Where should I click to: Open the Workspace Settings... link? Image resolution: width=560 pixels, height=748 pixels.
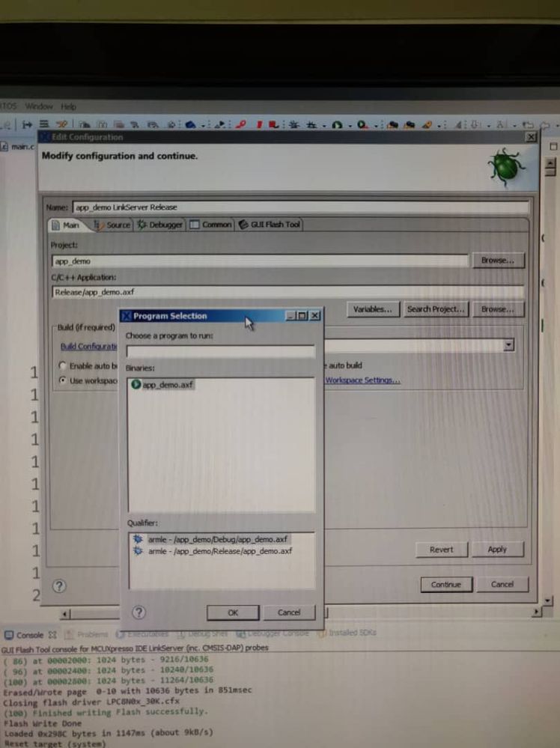[363, 380]
